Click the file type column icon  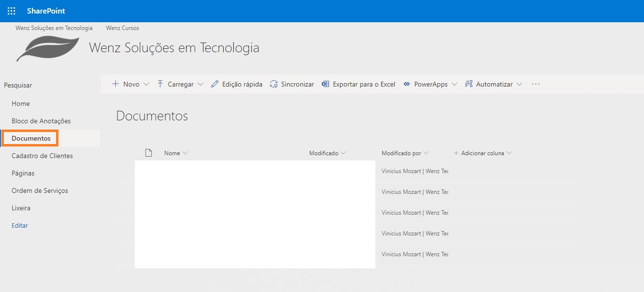click(x=149, y=153)
